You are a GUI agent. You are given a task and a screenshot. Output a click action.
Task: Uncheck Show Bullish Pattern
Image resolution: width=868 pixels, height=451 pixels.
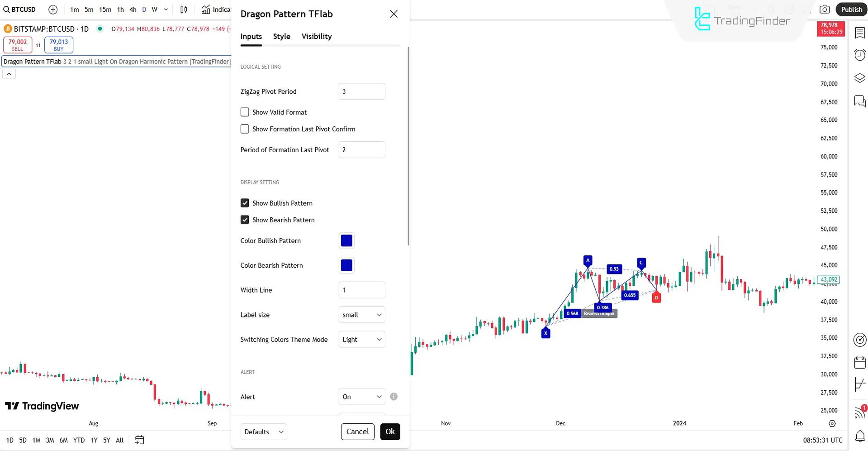tap(245, 203)
